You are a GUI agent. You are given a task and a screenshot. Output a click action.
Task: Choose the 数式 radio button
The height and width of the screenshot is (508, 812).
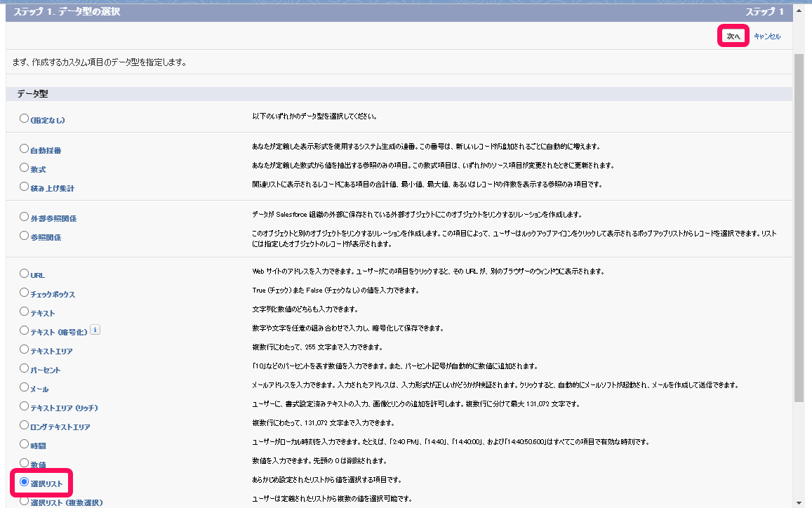point(25,168)
